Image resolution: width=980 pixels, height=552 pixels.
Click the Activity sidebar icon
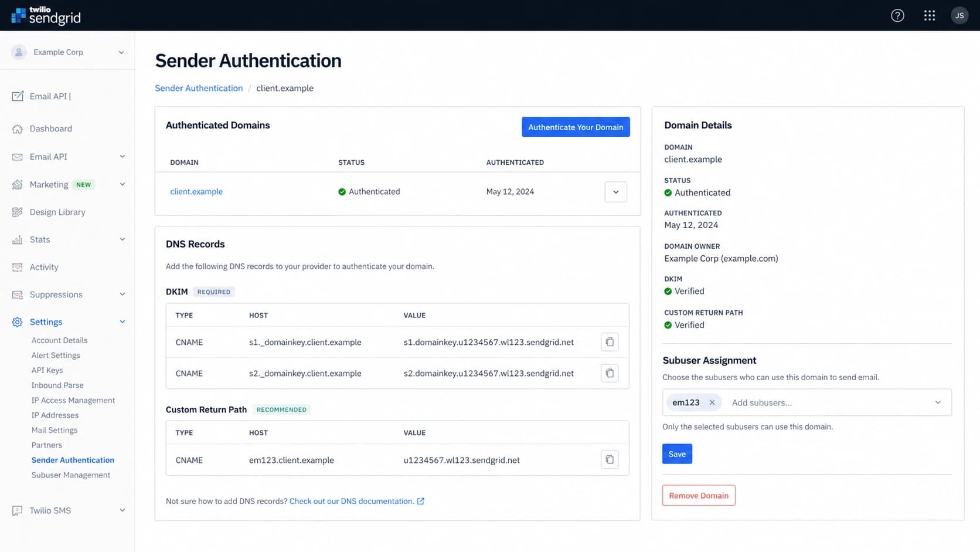click(18, 267)
